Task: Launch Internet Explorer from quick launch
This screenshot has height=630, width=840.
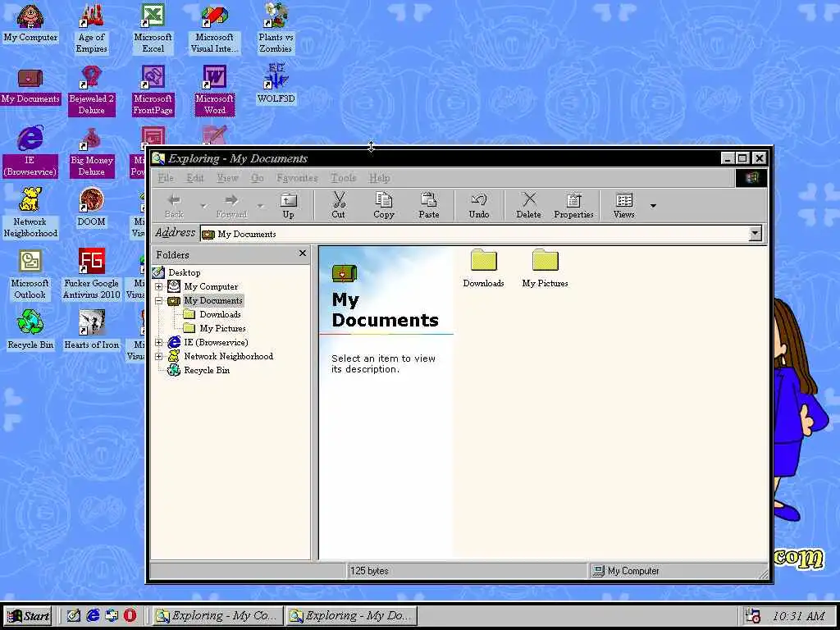Action: pyautogui.click(x=93, y=615)
